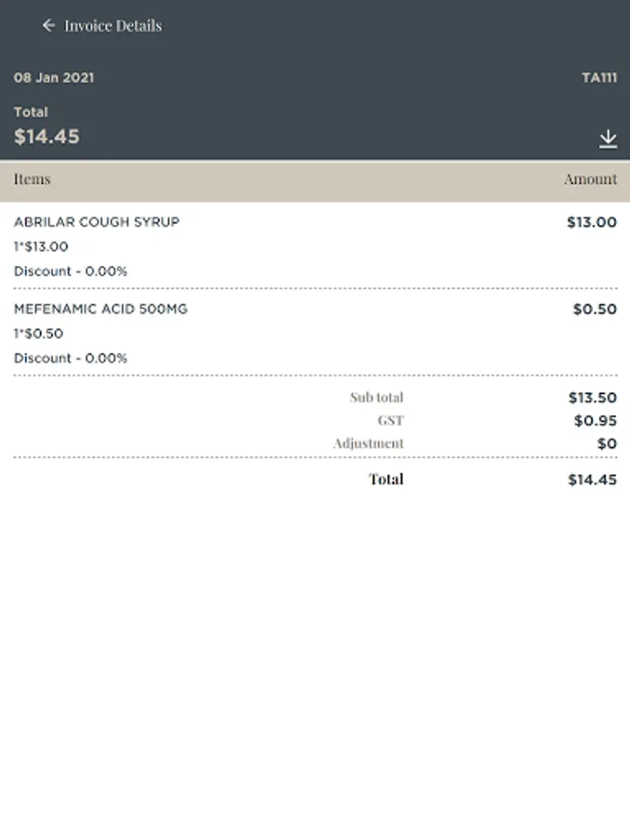Tap the Amount column header
Image resolution: width=630 pixels, height=840 pixels.
click(x=590, y=179)
